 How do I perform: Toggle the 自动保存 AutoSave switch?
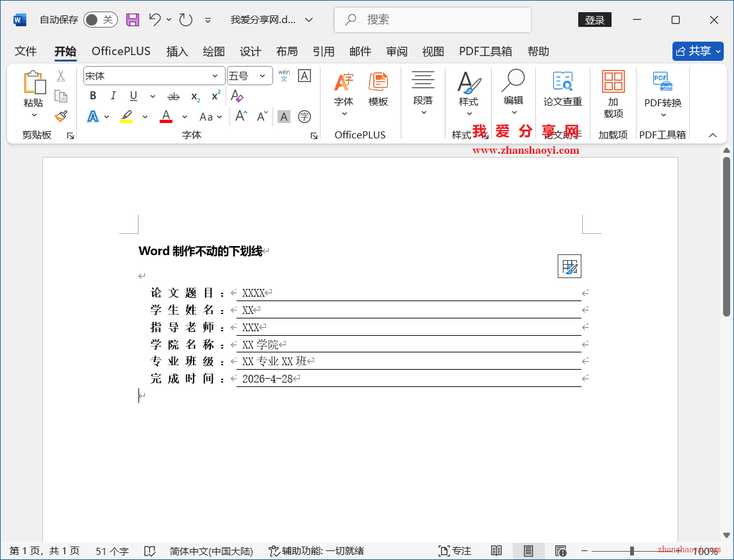point(100,20)
